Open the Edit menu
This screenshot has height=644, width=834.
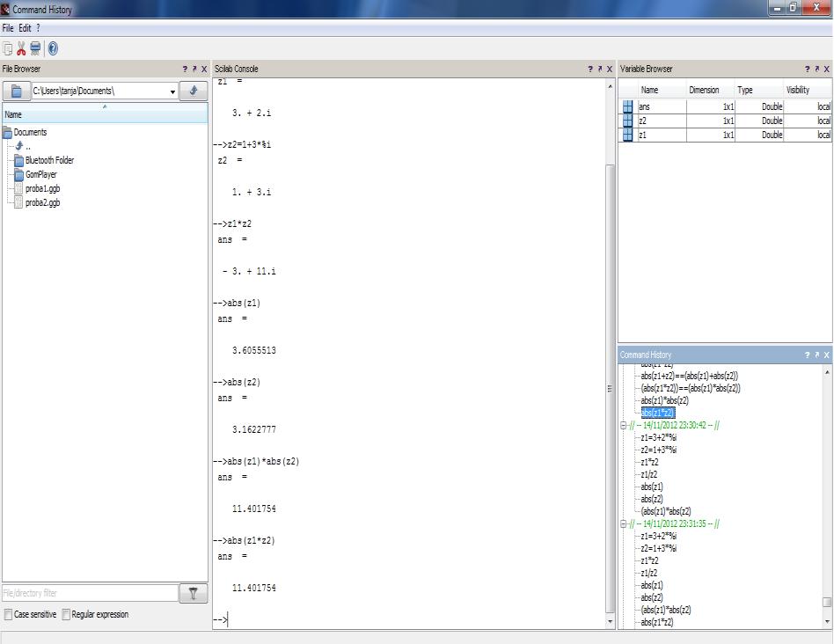[x=25, y=28]
